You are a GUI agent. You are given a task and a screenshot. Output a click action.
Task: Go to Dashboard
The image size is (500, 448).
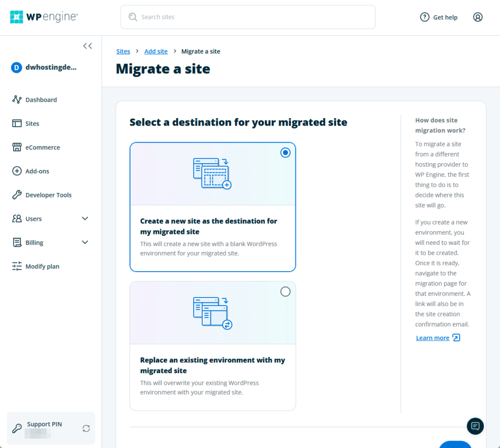[41, 100]
